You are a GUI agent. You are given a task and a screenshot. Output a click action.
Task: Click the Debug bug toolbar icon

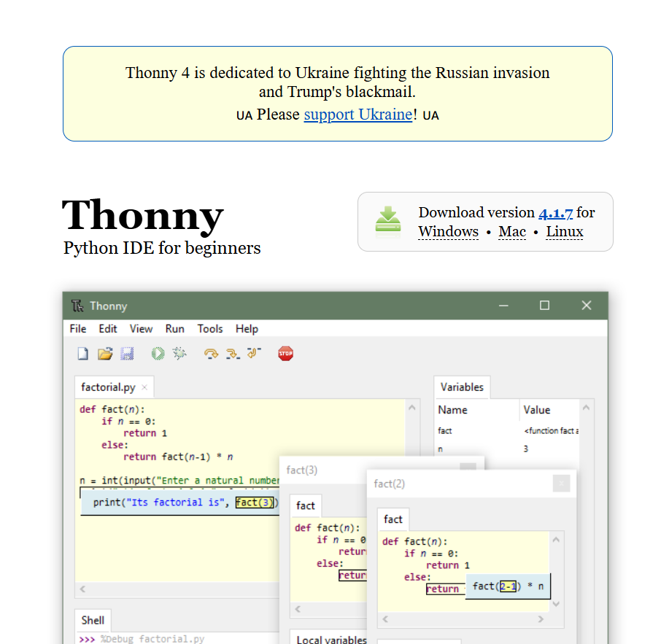pyautogui.click(x=179, y=353)
